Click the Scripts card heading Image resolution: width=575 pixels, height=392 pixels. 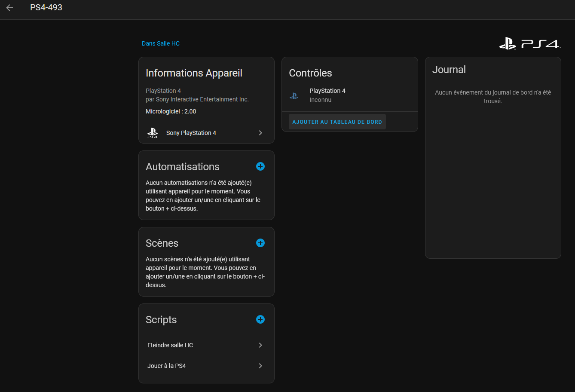click(x=161, y=320)
